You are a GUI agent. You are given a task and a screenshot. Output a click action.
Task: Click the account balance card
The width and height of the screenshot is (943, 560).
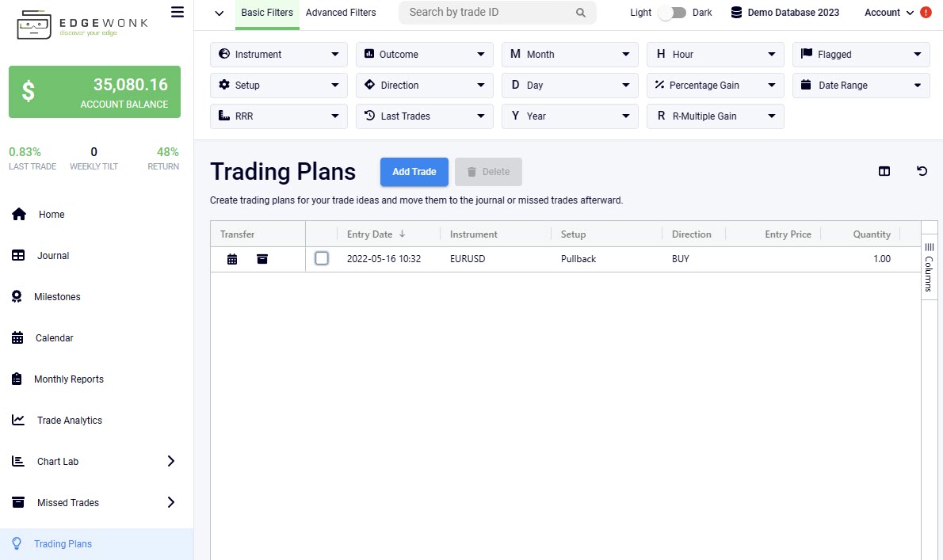tap(94, 92)
